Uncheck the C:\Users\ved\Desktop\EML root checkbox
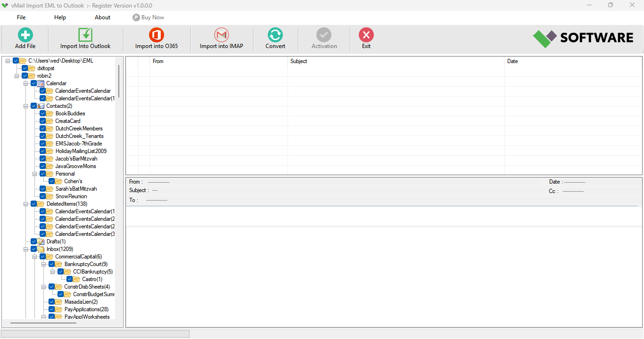This screenshot has width=644, height=339. [16, 61]
